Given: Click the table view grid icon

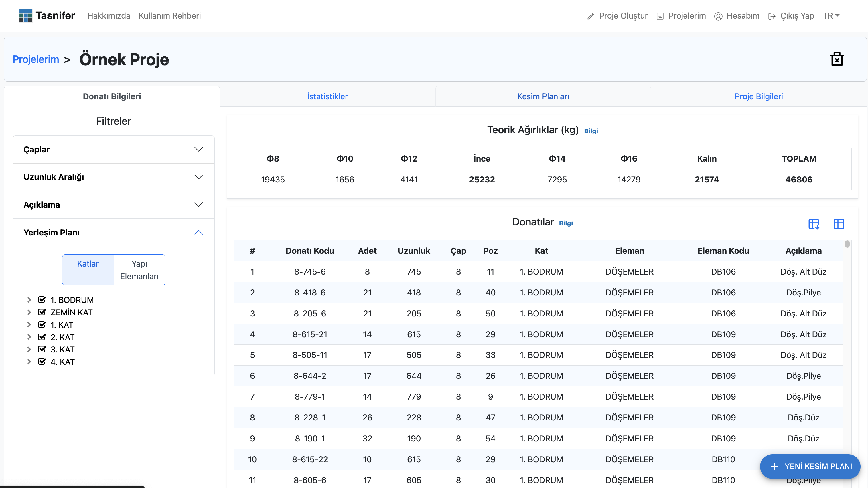Looking at the screenshot, I should [839, 224].
